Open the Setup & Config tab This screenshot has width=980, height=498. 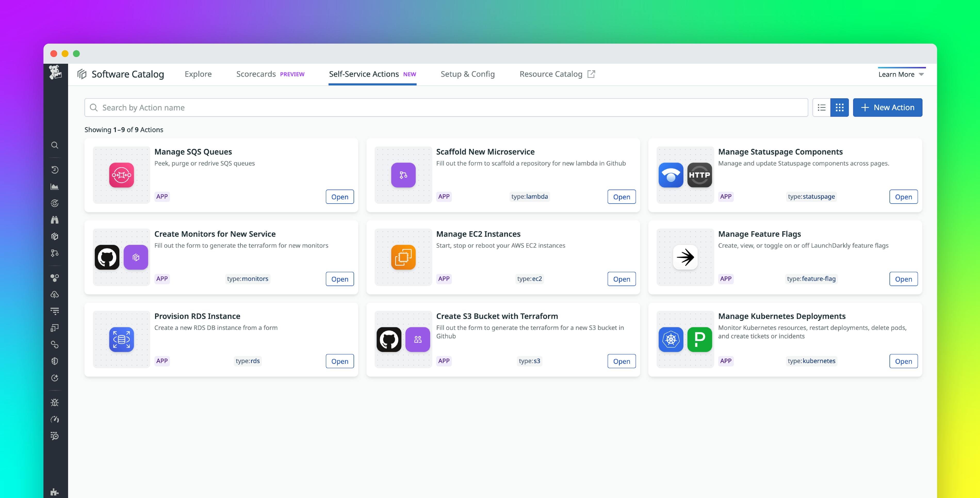[468, 74]
